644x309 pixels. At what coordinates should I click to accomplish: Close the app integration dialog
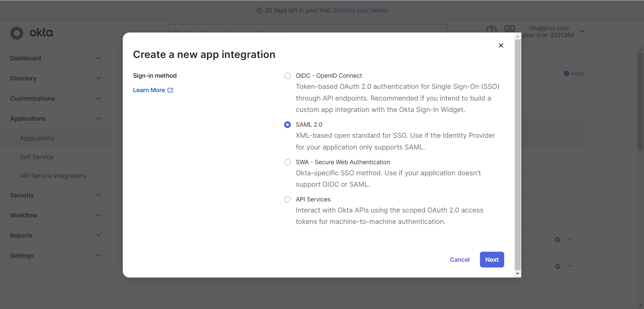(501, 46)
